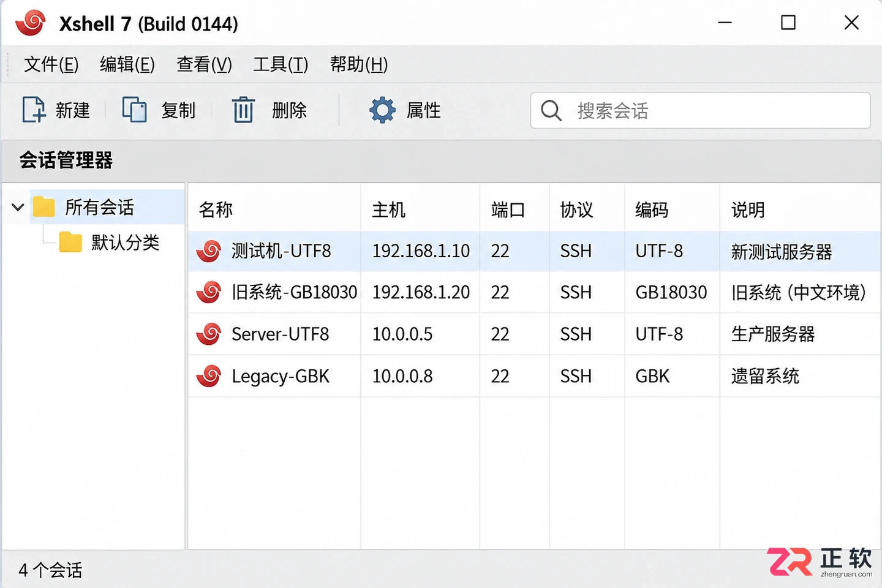Click the magnifier icon in search box
This screenshot has height=588, width=882.
[551, 111]
